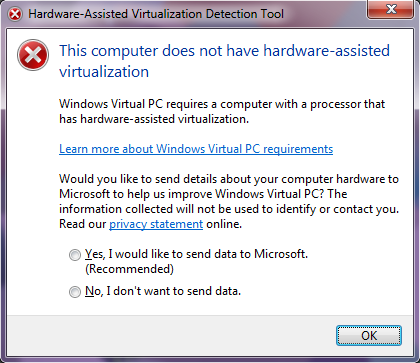
Task: Click the blue heading about hardware-assisted virtualization
Action: click(224, 61)
